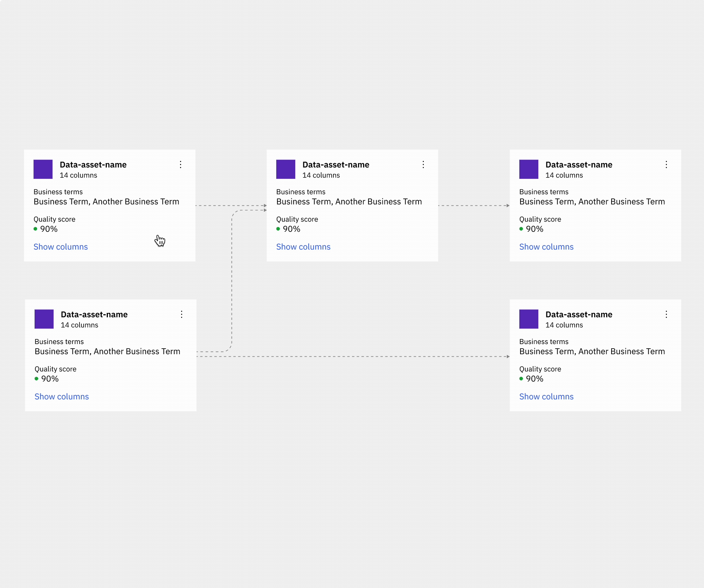Open overflow menu on bottom-left card
The height and width of the screenshot is (588, 704).
click(181, 314)
